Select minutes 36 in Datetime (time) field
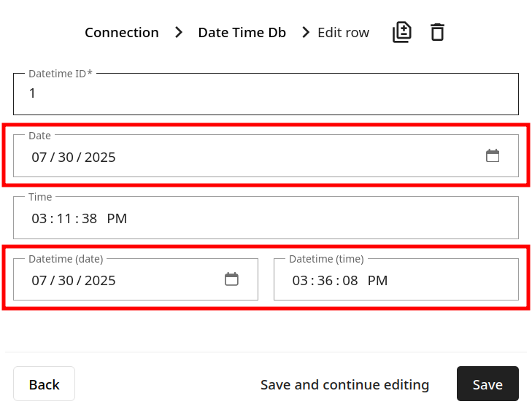This screenshot has height=415, width=532. tap(325, 281)
